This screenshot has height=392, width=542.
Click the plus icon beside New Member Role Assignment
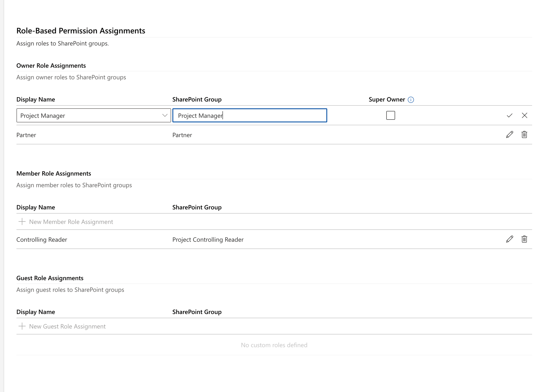22,222
